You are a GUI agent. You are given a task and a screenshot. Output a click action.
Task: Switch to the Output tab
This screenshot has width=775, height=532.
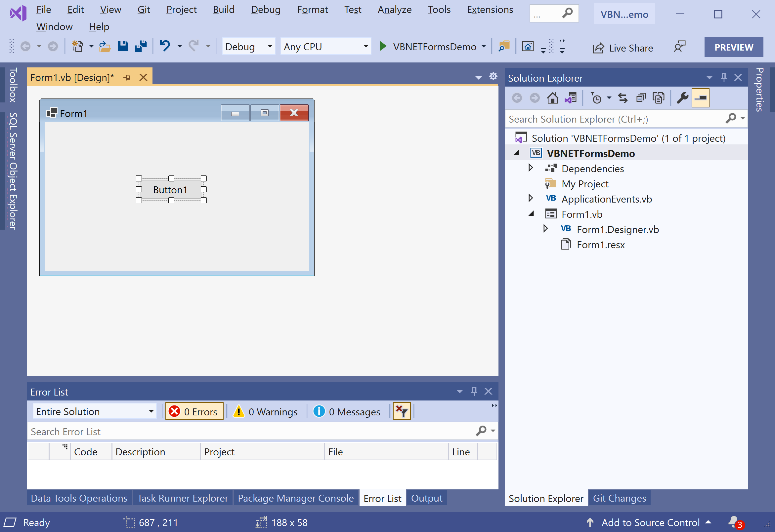pos(426,498)
